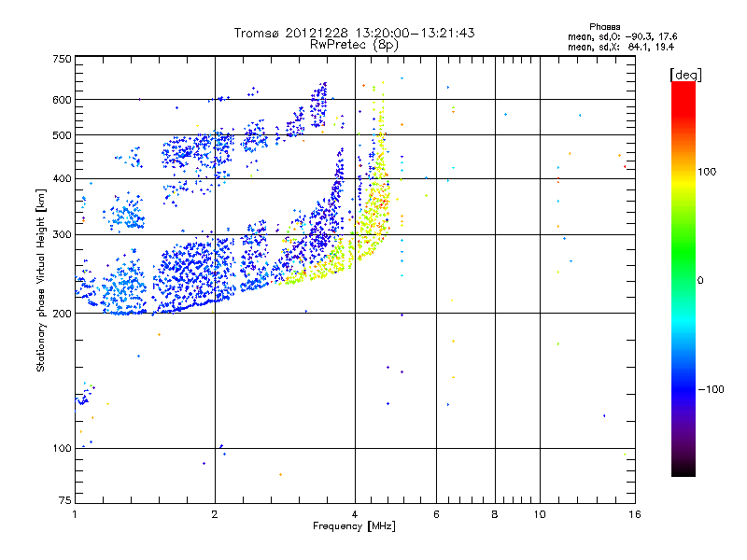Click the "mean, sd,X: 84.1, 19.4" line
Screen dimensions: 747x560
[x=621, y=47]
